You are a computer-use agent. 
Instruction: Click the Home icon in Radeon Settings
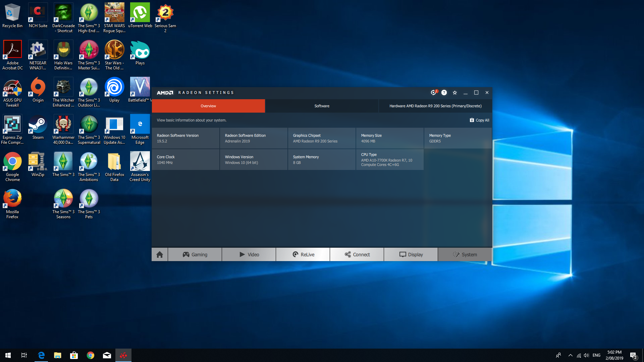point(160,255)
